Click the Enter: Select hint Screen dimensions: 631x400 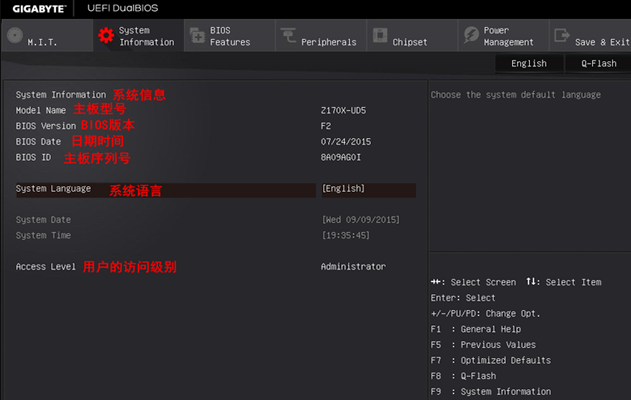(463, 298)
